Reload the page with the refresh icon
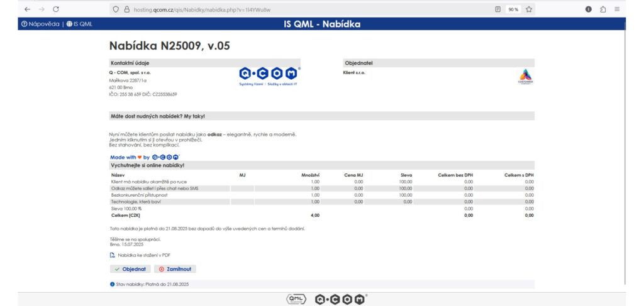This screenshot has height=306, width=644. click(56, 9)
